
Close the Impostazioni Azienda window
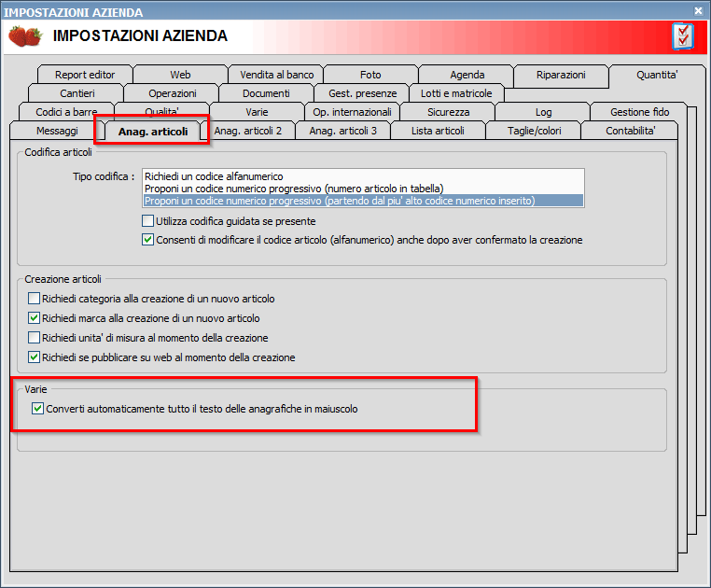(698, 10)
